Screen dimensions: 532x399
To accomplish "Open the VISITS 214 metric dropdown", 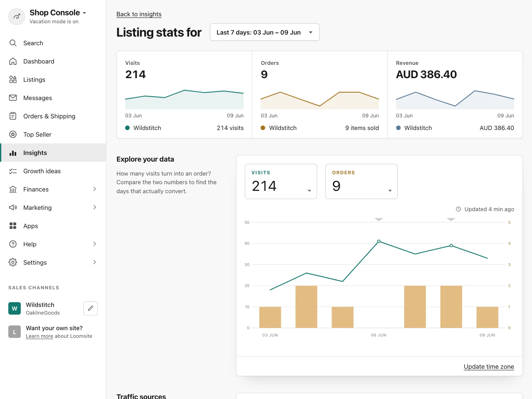I will [281, 182].
